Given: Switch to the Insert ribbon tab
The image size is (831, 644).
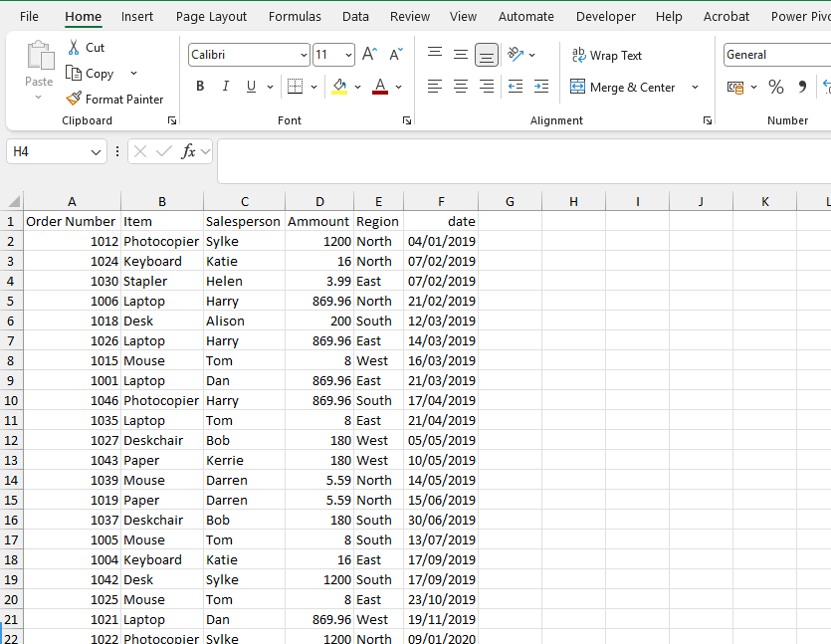Looking at the screenshot, I should click(136, 16).
